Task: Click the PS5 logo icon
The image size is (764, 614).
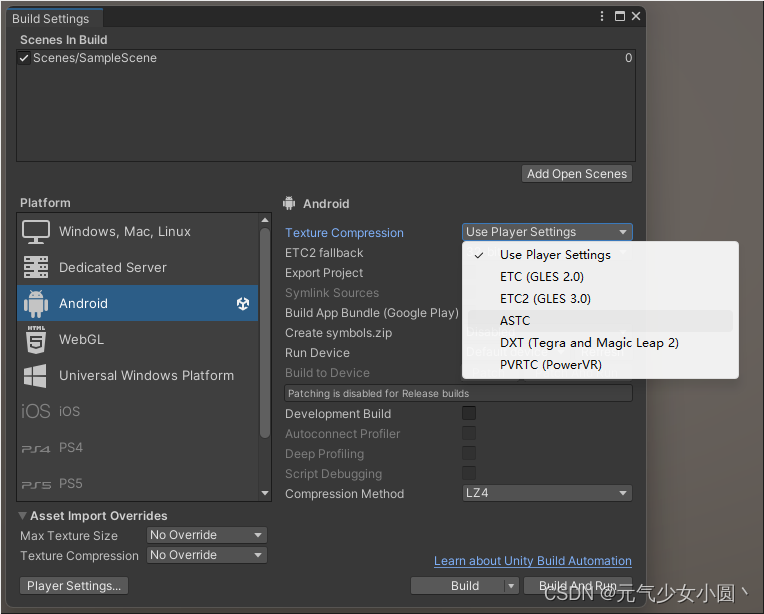Action: coord(36,484)
